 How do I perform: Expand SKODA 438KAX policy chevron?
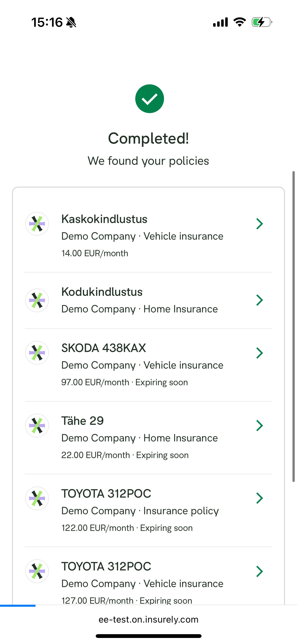point(259,353)
